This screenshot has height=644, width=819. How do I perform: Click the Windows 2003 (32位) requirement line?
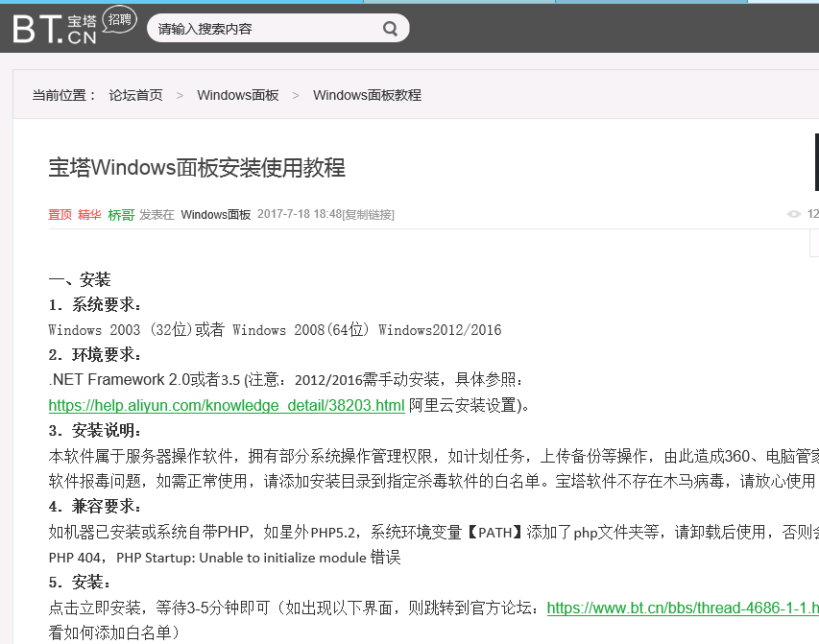click(275, 330)
